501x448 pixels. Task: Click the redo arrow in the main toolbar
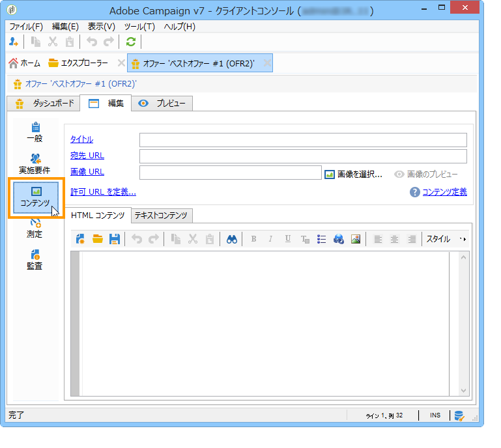click(109, 42)
